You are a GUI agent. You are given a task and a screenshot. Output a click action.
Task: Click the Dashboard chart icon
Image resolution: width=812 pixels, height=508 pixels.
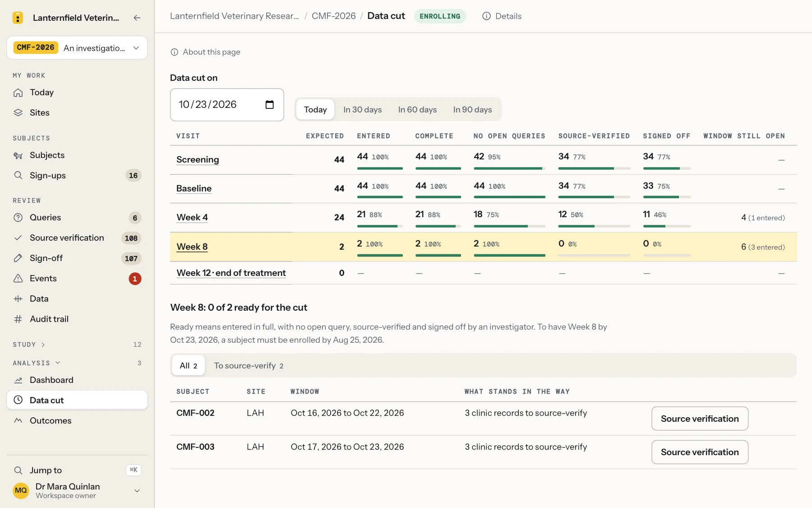pos(18,380)
